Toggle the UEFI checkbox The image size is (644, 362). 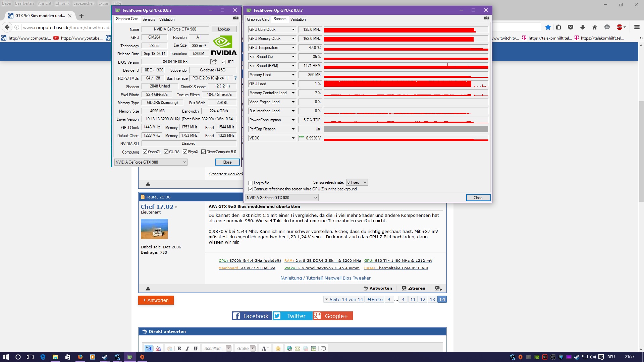tap(223, 62)
